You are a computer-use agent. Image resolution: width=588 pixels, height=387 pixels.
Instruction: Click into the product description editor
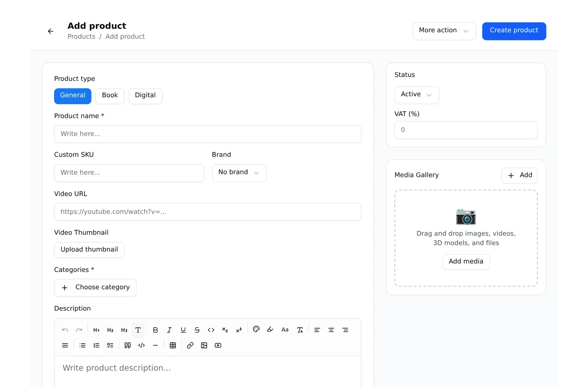pyautogui.click(x=208, y=371)
